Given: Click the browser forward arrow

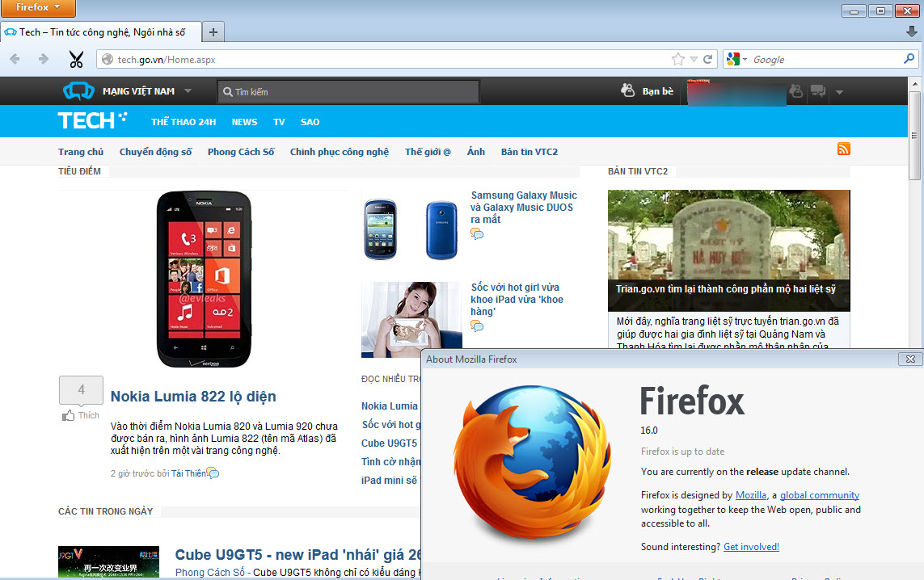Looking at the screenshot, I should (43, 59).
